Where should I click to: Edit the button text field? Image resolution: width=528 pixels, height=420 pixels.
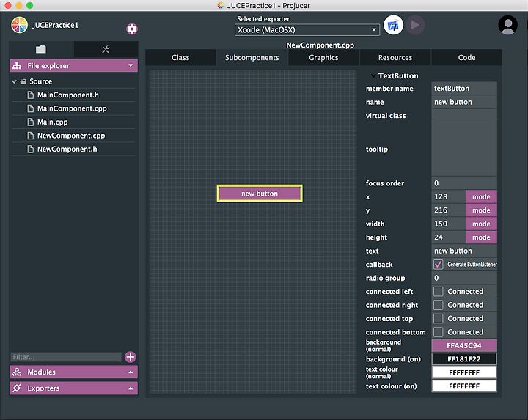464,251
